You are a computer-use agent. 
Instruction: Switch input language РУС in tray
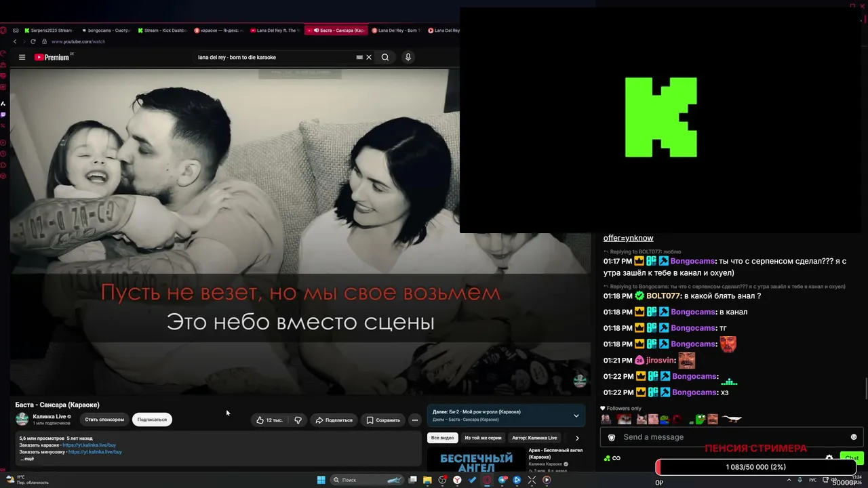pyautogui.click(x=813, y=480)
